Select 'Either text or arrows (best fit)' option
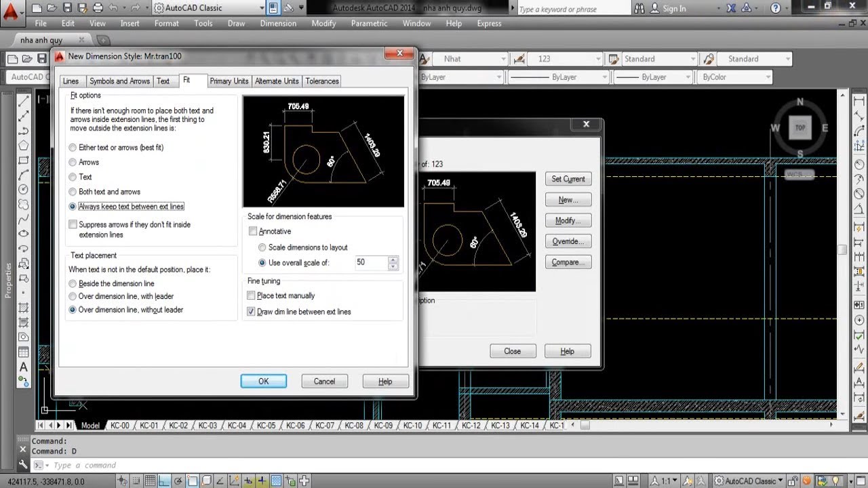This screenshot has height=488, width=868. click(x=73, y=148)
